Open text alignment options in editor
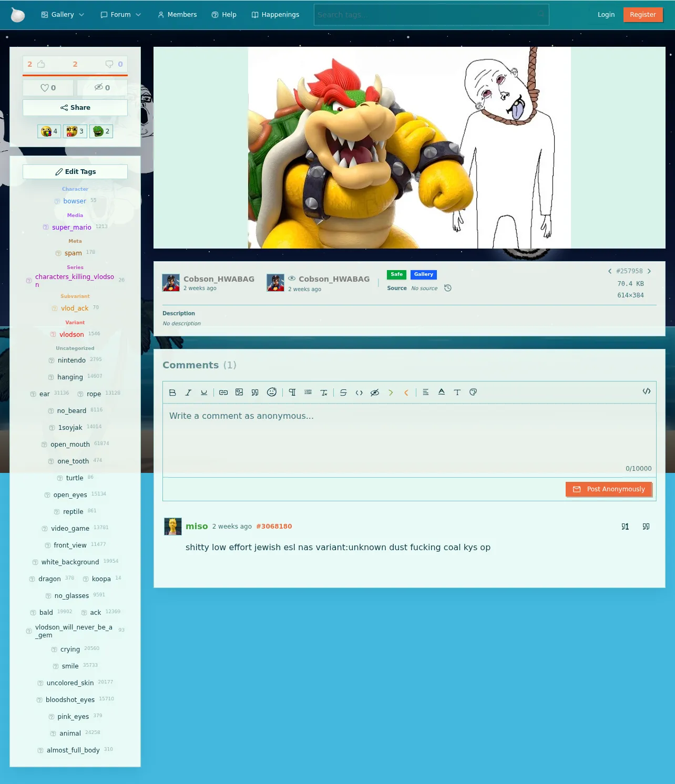Viewport: 675px width, 784px height. [x=426, y=393]
